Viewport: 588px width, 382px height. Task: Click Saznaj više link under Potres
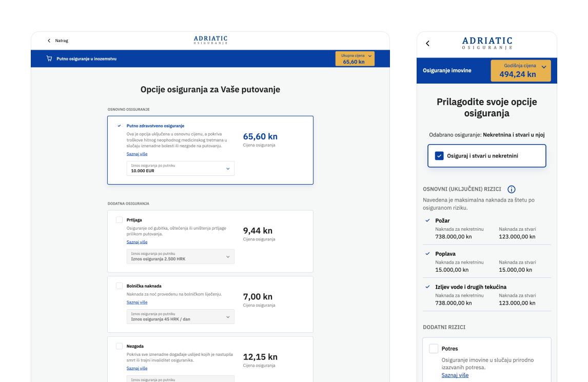pyautogui.click(x=455, y=375)
